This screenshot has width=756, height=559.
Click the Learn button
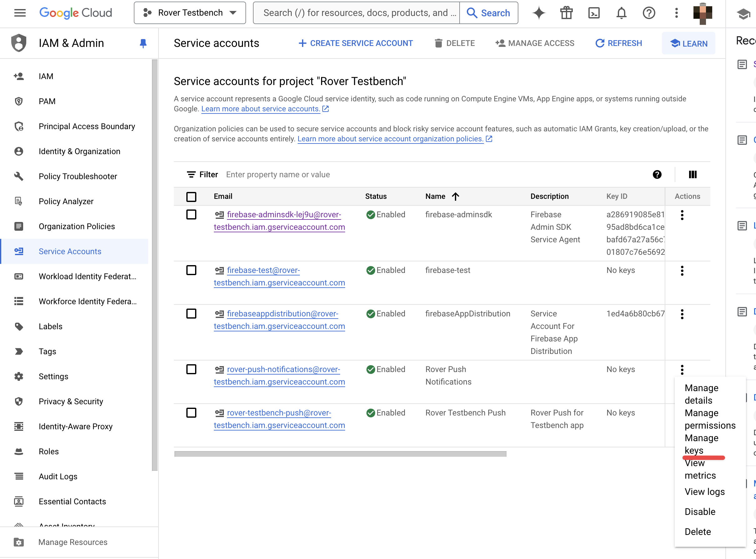pyautogui.click(x=688, y=44)
